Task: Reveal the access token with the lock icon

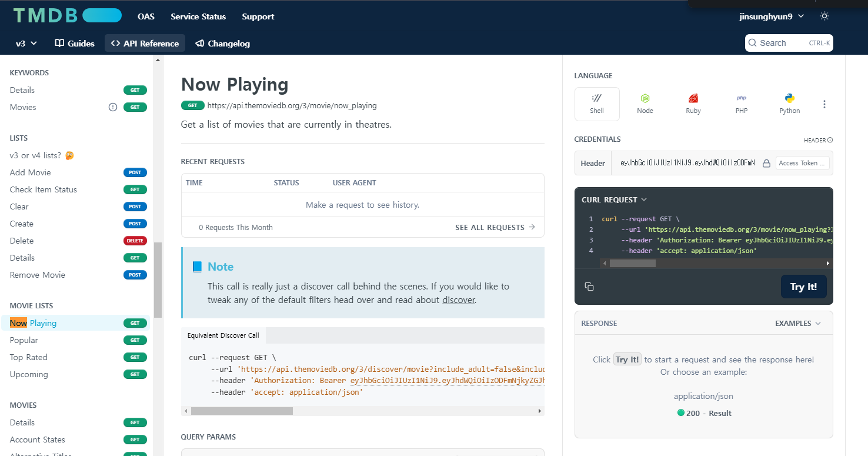Action: [x=766, y=163]
